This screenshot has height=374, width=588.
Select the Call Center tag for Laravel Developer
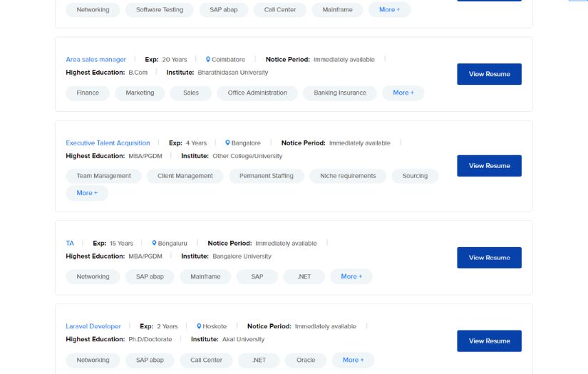[x=206, y=360]
